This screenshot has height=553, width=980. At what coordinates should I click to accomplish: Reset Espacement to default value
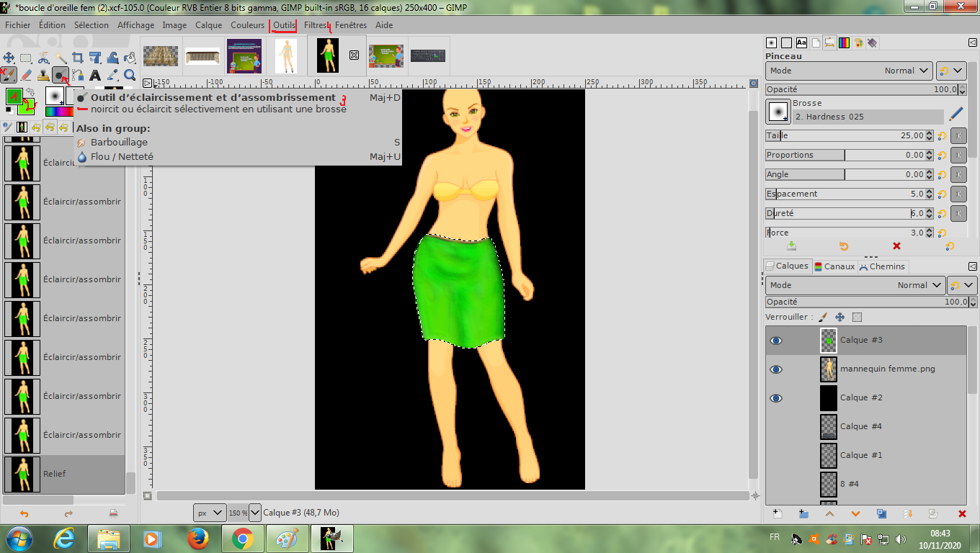point(942,194)
